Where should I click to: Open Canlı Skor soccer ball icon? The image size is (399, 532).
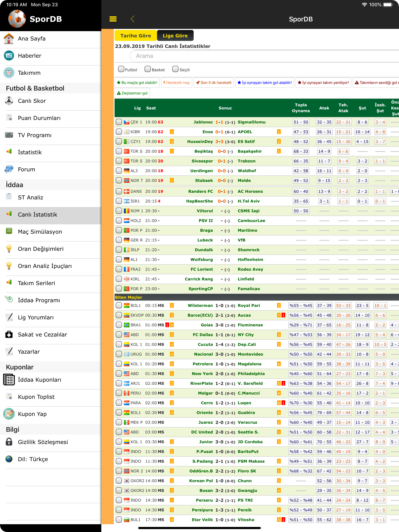tap(9, 101)
